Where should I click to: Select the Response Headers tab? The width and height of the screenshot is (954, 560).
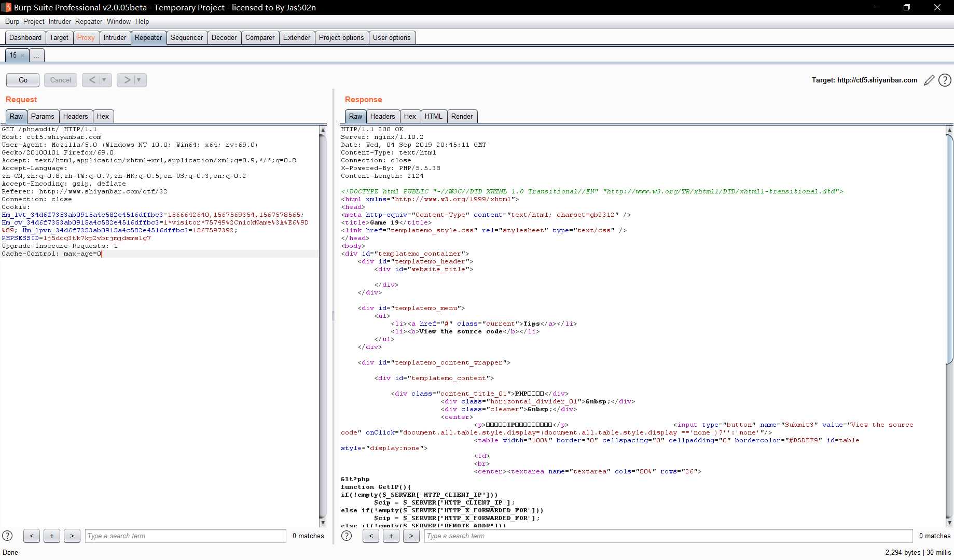(383, 116)
